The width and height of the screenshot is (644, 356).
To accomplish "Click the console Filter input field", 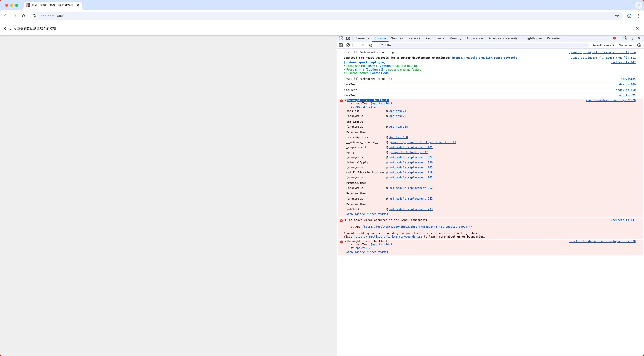I will (483, 45).
